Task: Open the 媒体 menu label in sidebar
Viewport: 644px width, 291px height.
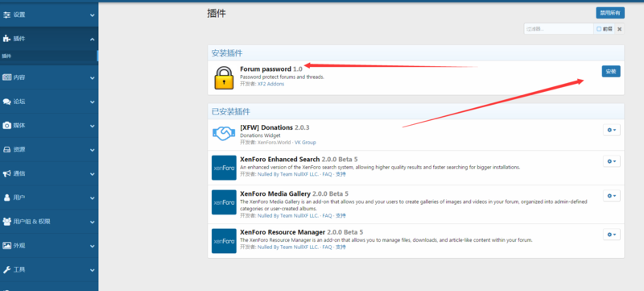Action: pos(19,126)
